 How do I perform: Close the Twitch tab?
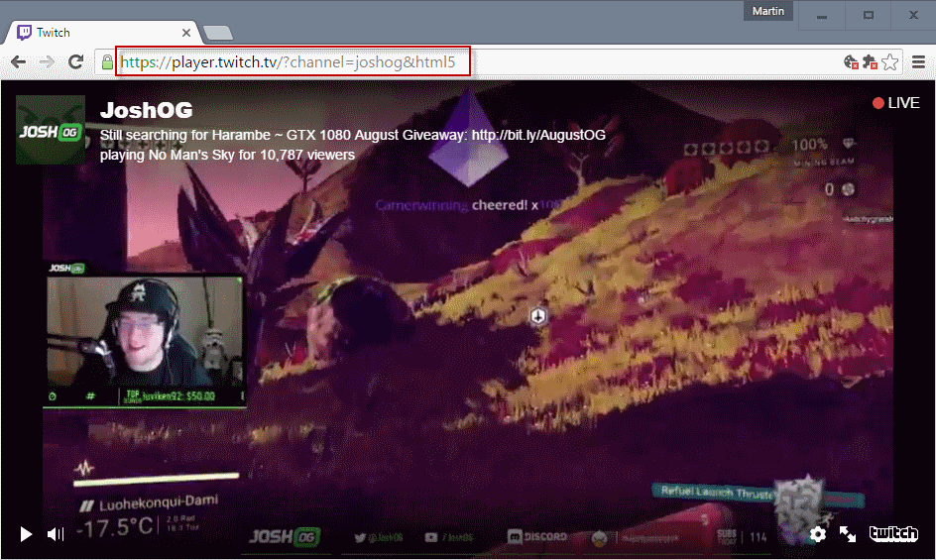click(186, 33)
